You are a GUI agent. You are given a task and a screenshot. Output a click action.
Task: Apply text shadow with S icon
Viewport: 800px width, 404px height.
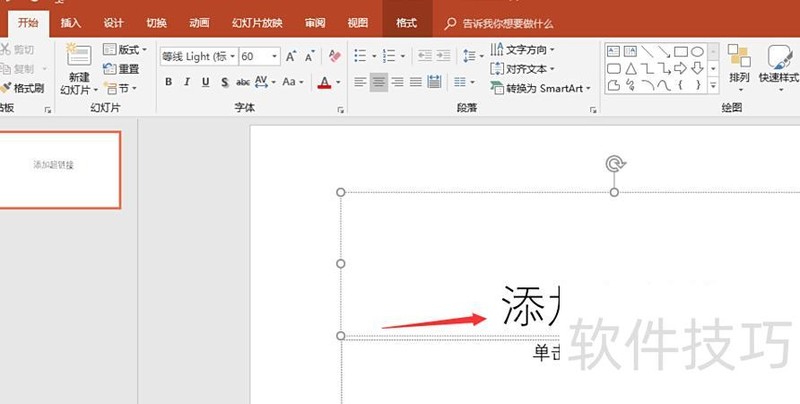[x=225, y=82]
